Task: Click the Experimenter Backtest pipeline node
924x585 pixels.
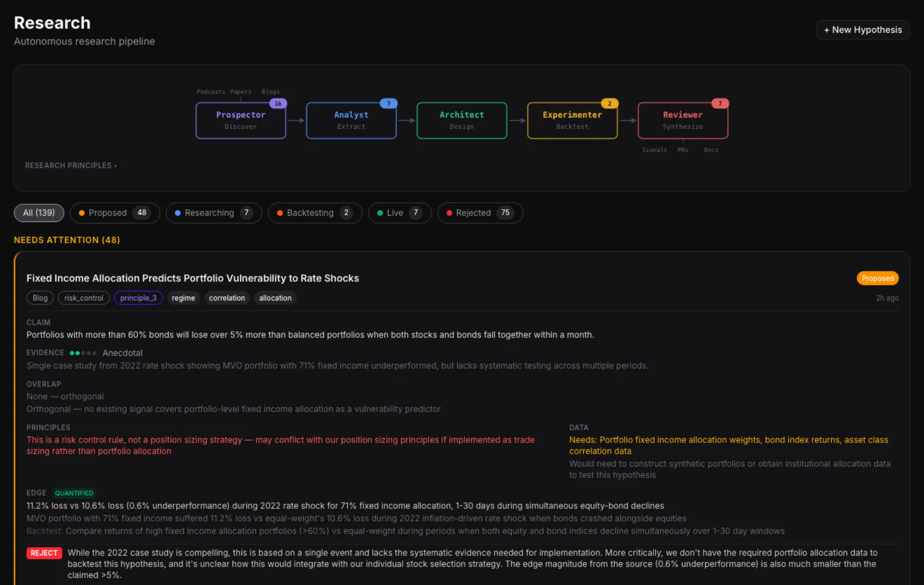Action: pos(572,120)
